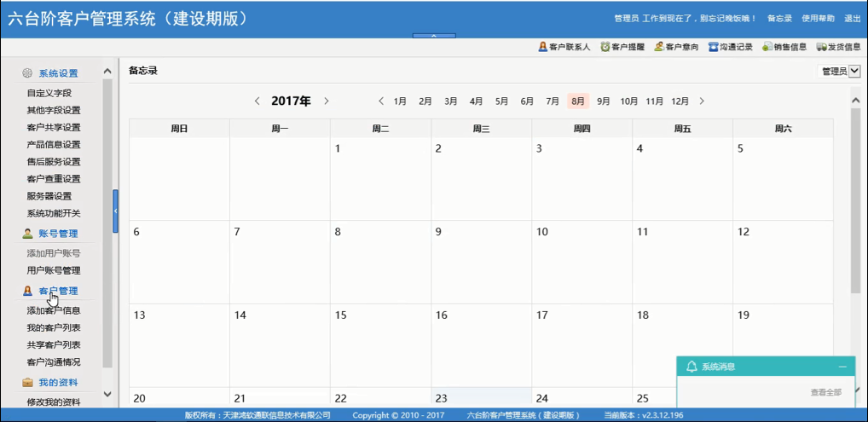Select calendar day 14 cell

tap(281, 345)
